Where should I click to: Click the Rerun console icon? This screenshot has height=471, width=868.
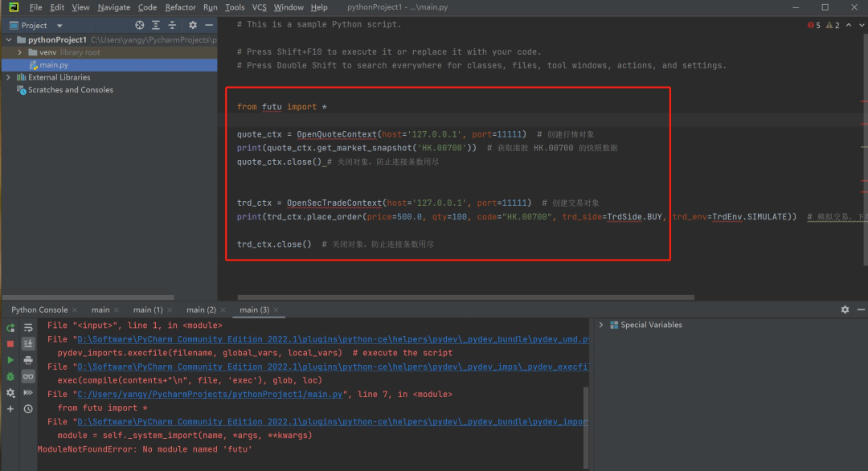point(10,328)
